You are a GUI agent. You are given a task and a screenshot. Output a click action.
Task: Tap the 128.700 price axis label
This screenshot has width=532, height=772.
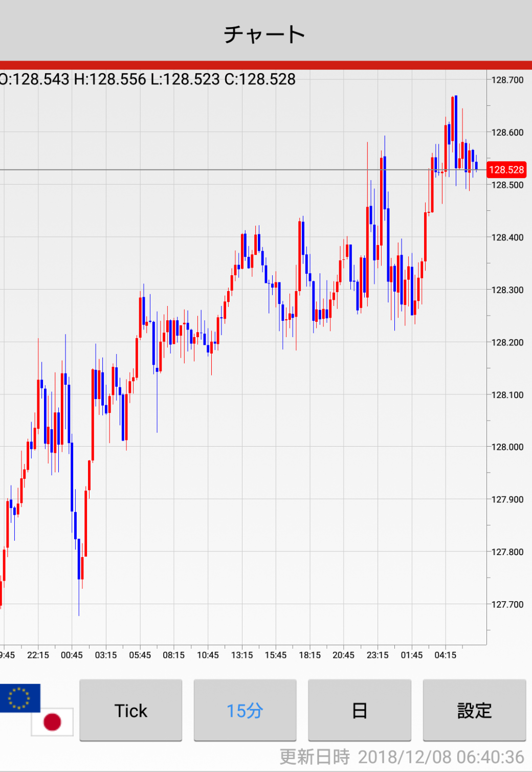point(507,80)
